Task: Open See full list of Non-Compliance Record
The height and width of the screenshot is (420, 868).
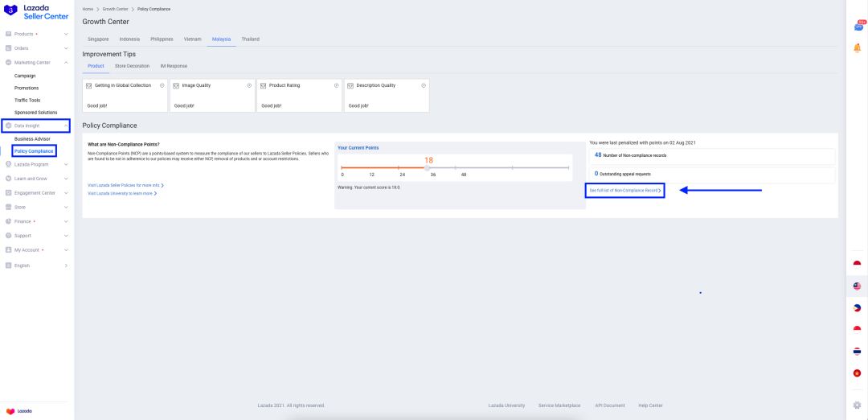Action: point(625,190)
